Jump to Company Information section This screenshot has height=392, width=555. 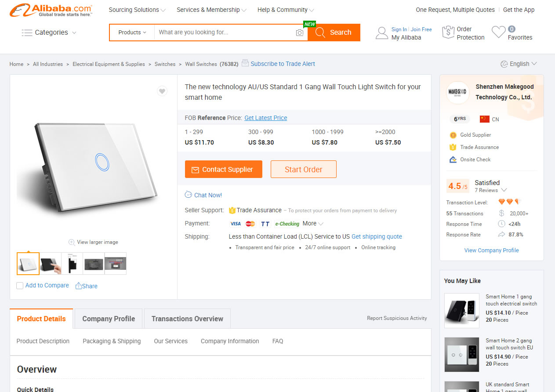click(230, 341)
